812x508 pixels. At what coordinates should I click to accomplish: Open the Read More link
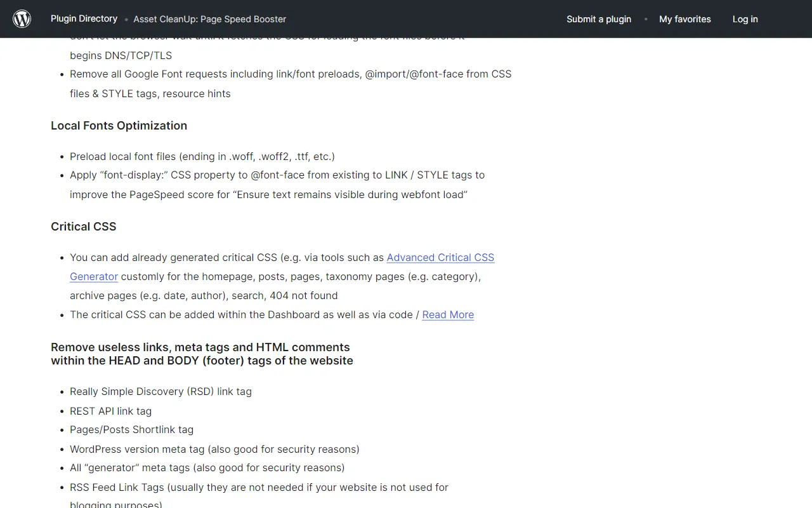tap(448, 314)
